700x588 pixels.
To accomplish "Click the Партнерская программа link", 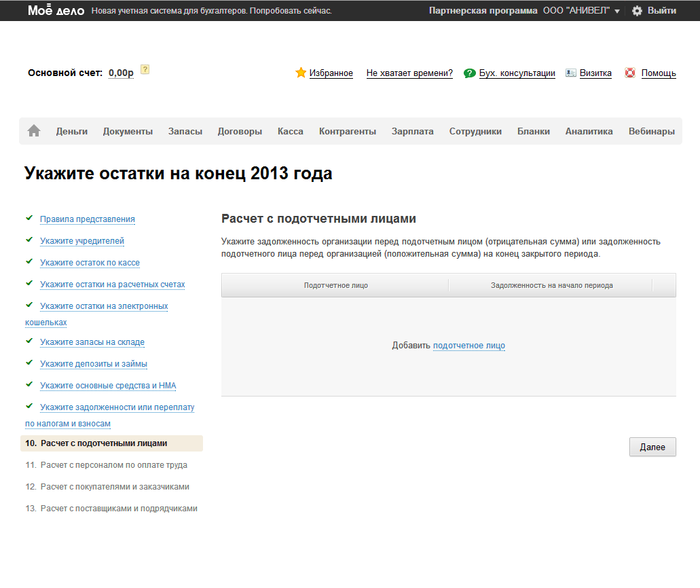I will [x=483, y=11].
